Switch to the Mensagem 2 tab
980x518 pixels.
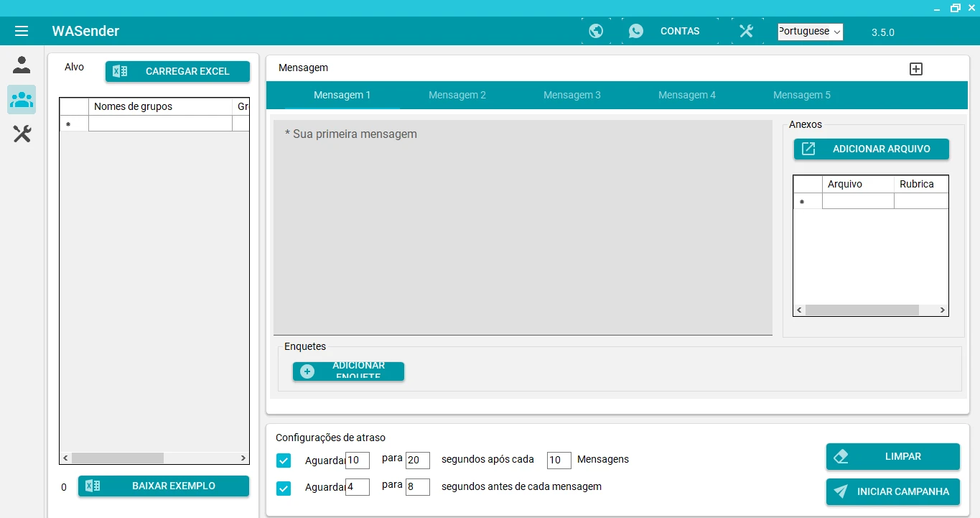pyautogui.click(x=457, y=95)
